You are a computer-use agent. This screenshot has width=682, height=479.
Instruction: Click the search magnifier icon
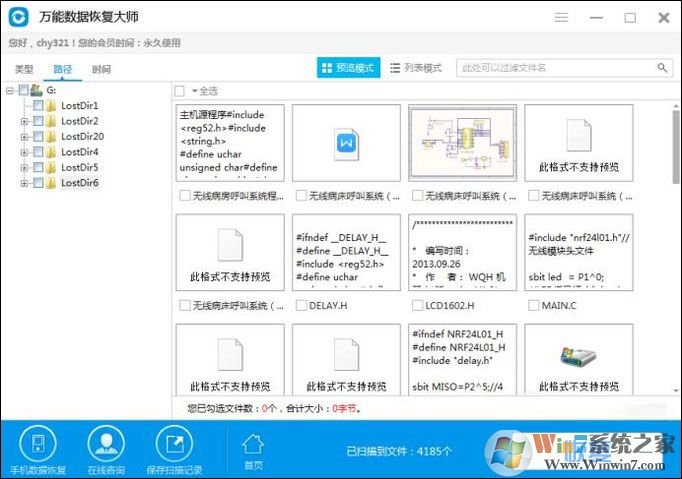click(662, 68)
